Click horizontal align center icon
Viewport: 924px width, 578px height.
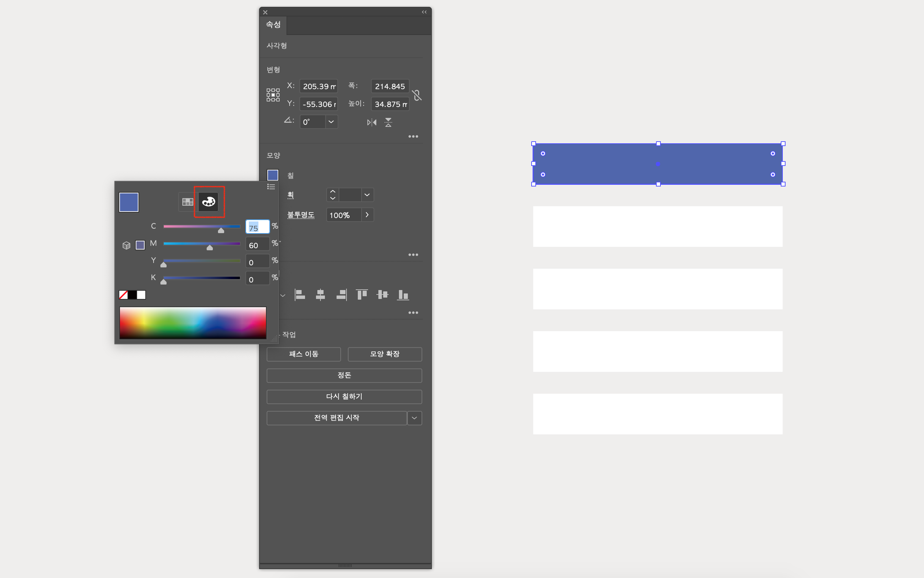click(320, 294)
